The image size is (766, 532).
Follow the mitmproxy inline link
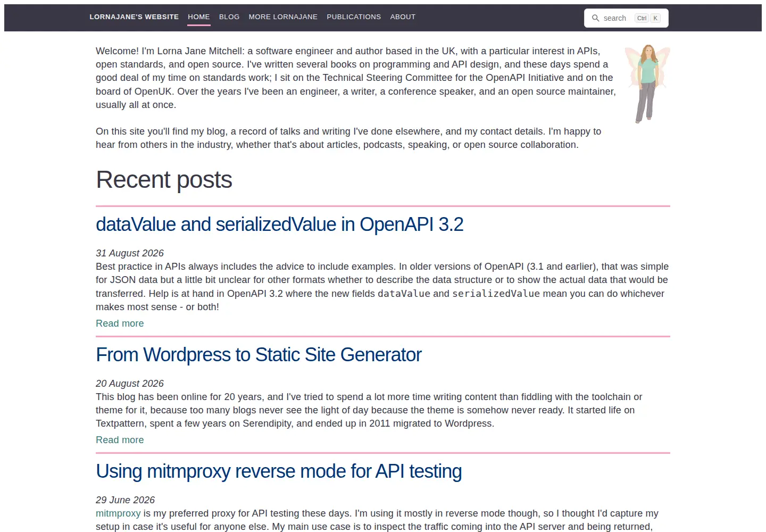click(118, 513)
